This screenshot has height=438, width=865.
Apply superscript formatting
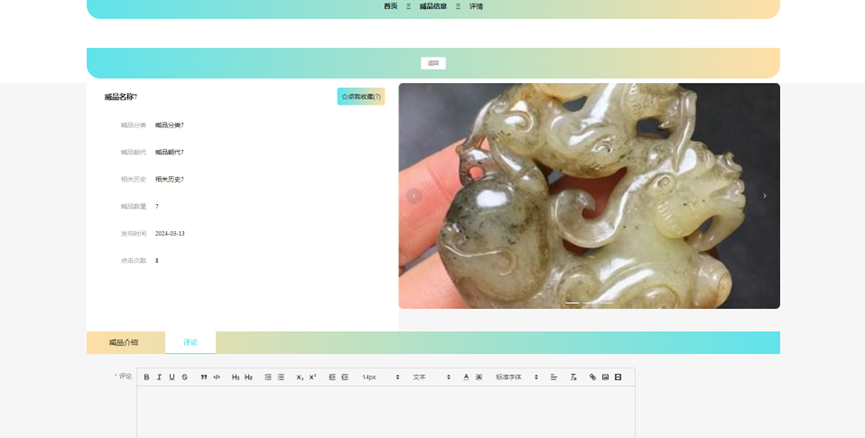tap(312, 377)
